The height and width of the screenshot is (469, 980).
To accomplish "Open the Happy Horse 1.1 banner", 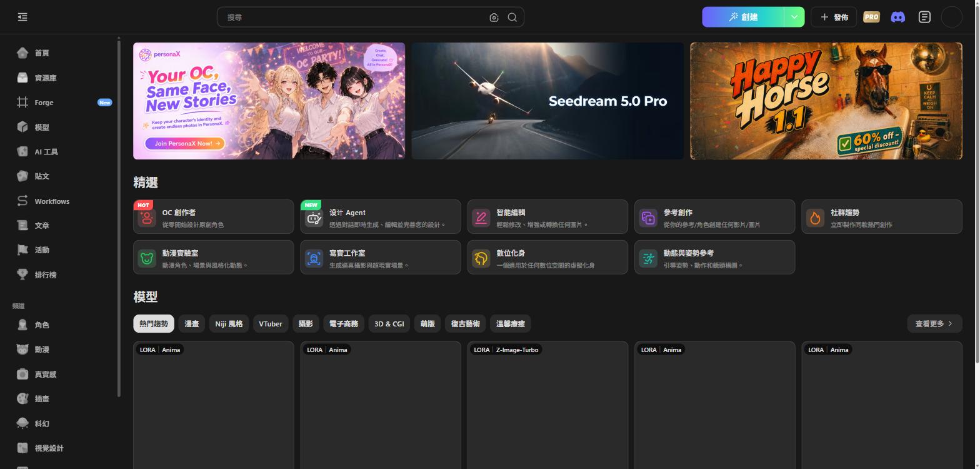I will [x=826, y=101].
